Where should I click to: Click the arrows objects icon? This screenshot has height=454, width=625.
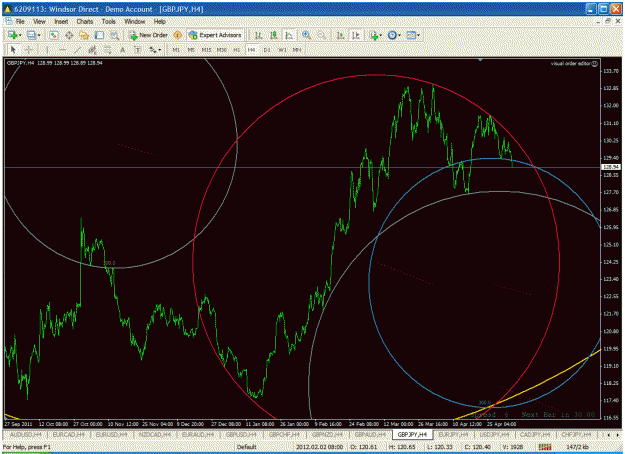click(153, 50)
